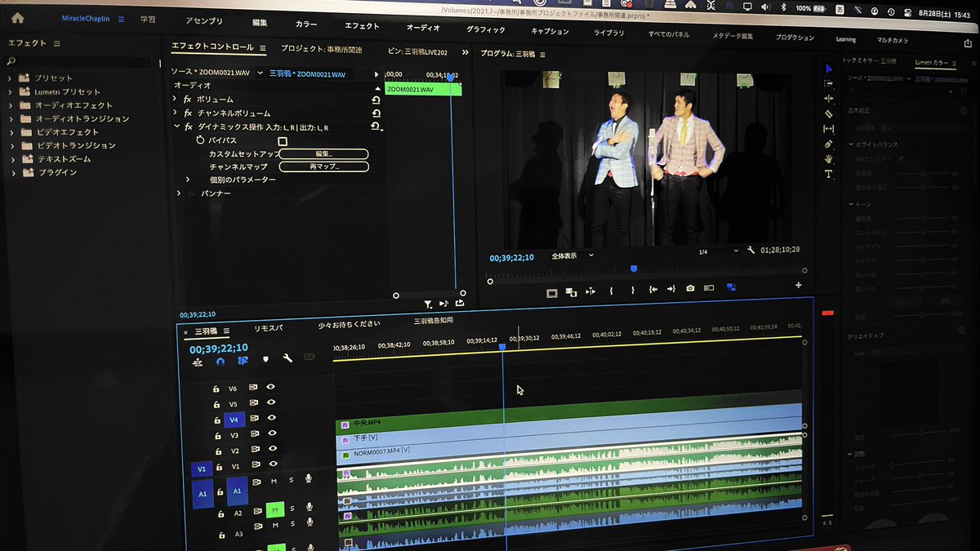This screenshot has height=551, width=980.
Task: Expand the プリセット folder
Action: pyautogui.click(x=11, y=78)
